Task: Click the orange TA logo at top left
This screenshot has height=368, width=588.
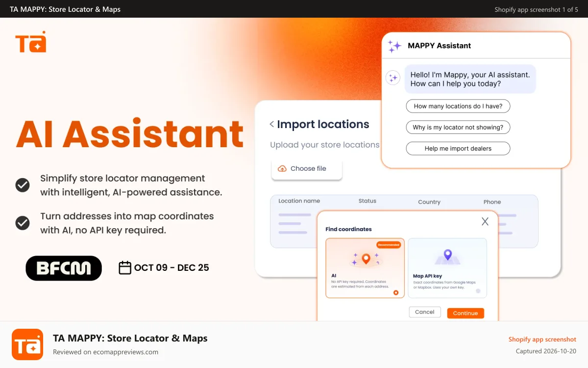Action: pos(30,42)
